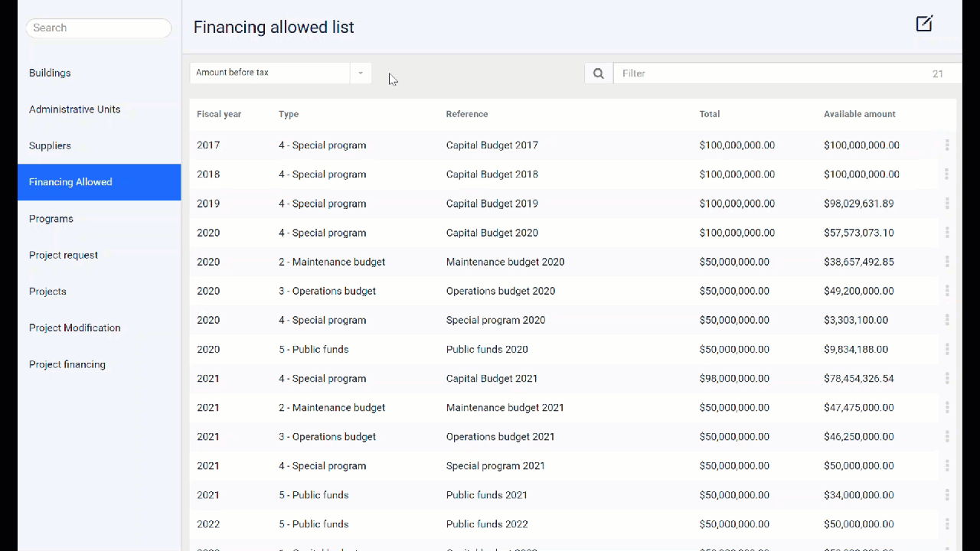Sort by Type column header
Image resolution: width=980 pixels, height=551 pixels.
pos(289,114)
